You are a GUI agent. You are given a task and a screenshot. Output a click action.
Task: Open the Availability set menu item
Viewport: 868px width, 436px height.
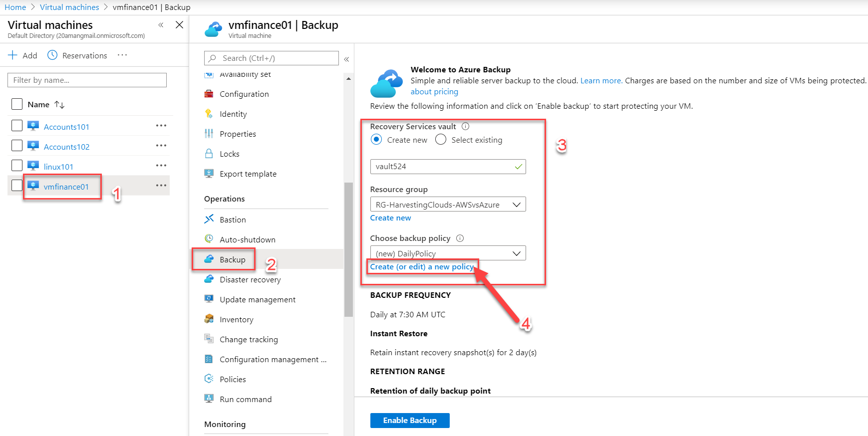point(245,75)
